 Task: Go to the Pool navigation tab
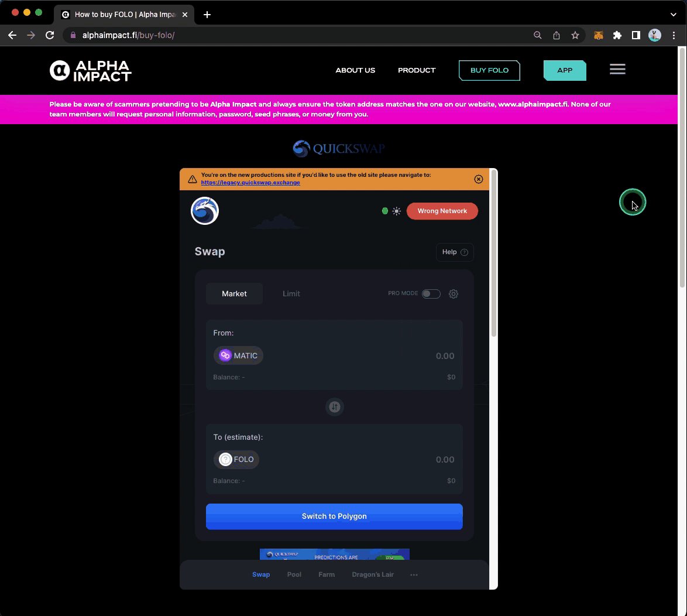[x=294, y=575]
